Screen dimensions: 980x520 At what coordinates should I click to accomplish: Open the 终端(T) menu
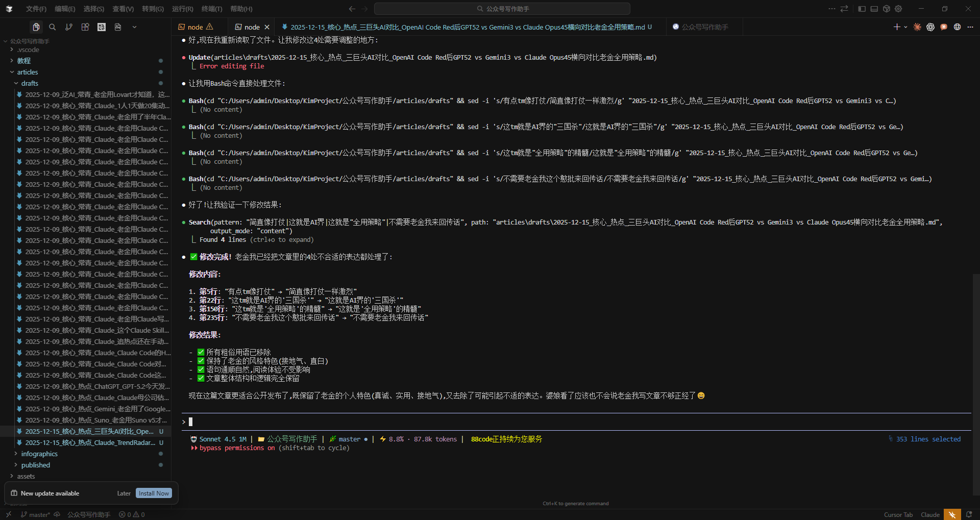point(212,9)
